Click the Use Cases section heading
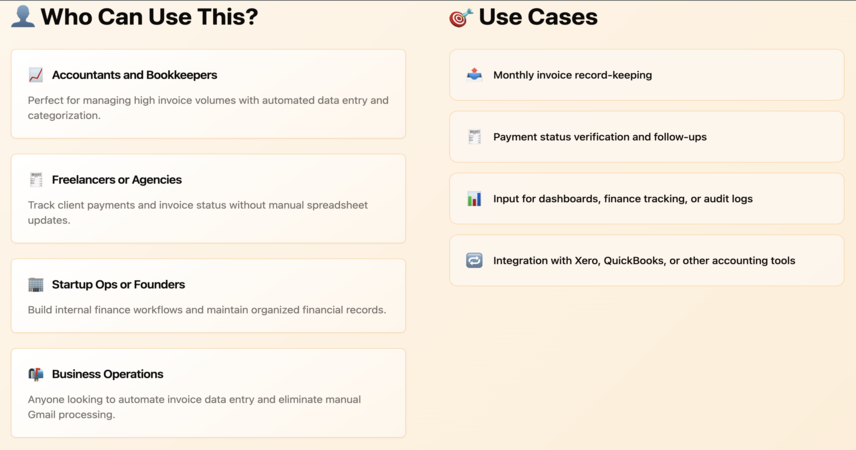Screen dimensions: 856x450 point(538,17)
